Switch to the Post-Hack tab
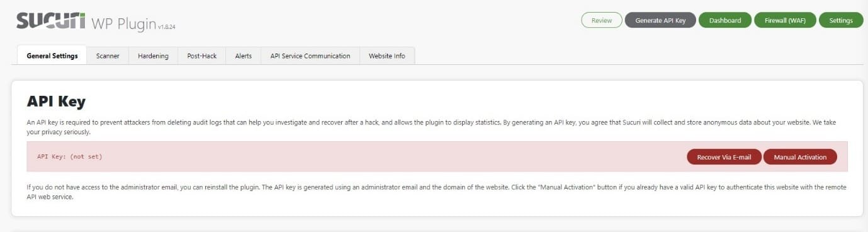The image size is (868, 232). pos(201,55)
